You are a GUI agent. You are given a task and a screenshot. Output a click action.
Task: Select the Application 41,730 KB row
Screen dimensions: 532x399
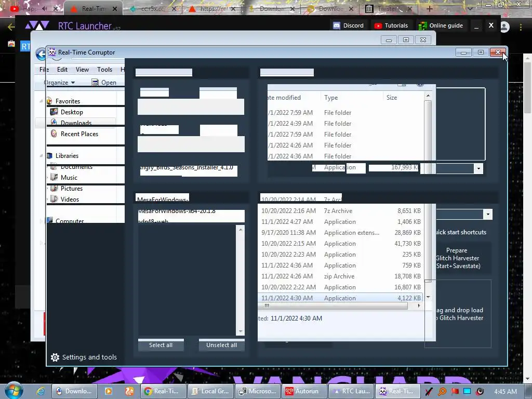tap(340, 243)
